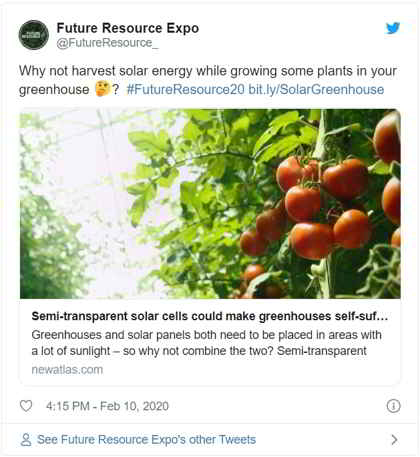Click the Twitter bird logo icon
The image size is (420, 457).
pos(393,28)
